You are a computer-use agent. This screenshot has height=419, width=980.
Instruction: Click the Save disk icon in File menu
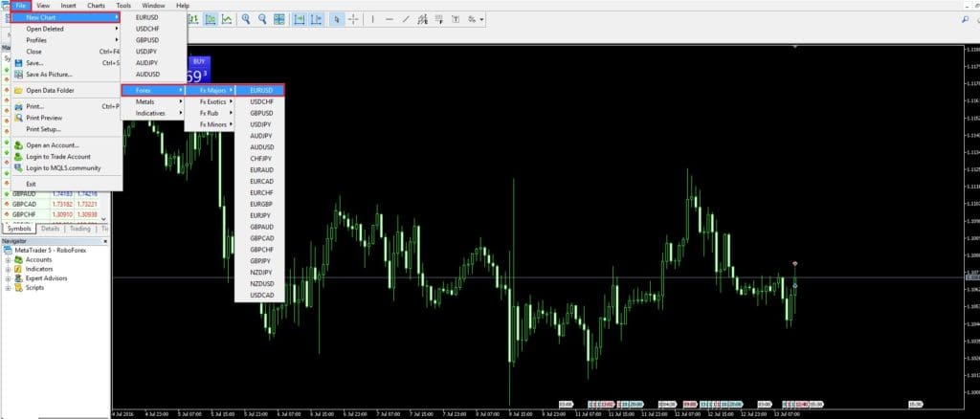click(18, 63)
